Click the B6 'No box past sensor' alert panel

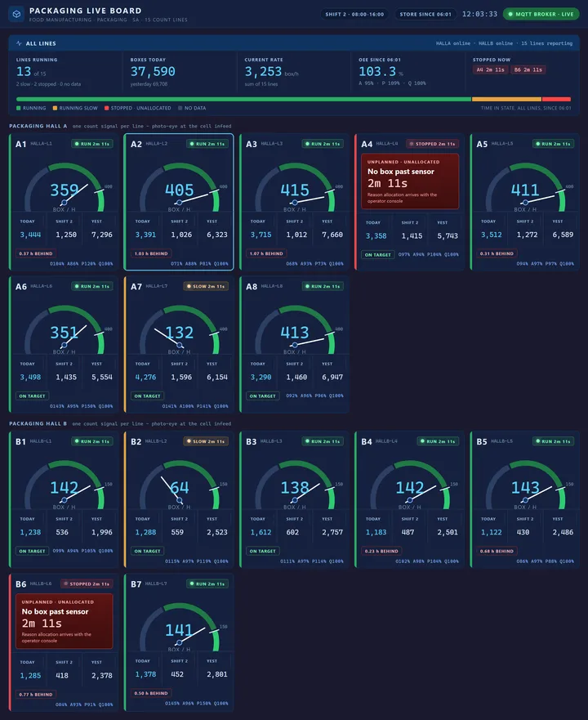[65, 621]
